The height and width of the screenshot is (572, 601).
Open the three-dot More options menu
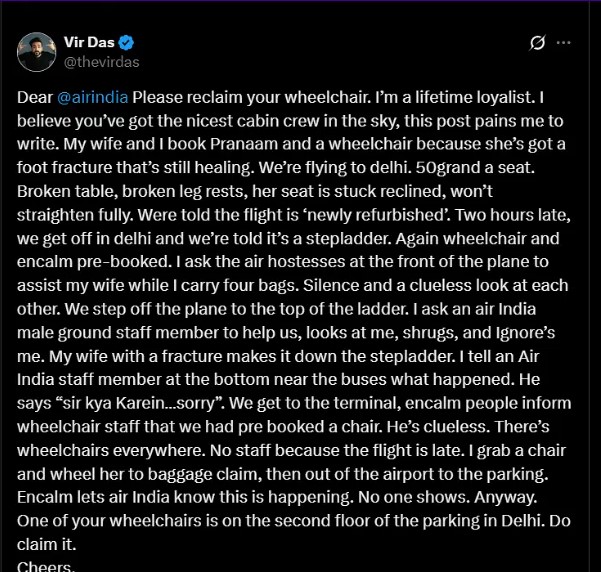pos(565,44)
